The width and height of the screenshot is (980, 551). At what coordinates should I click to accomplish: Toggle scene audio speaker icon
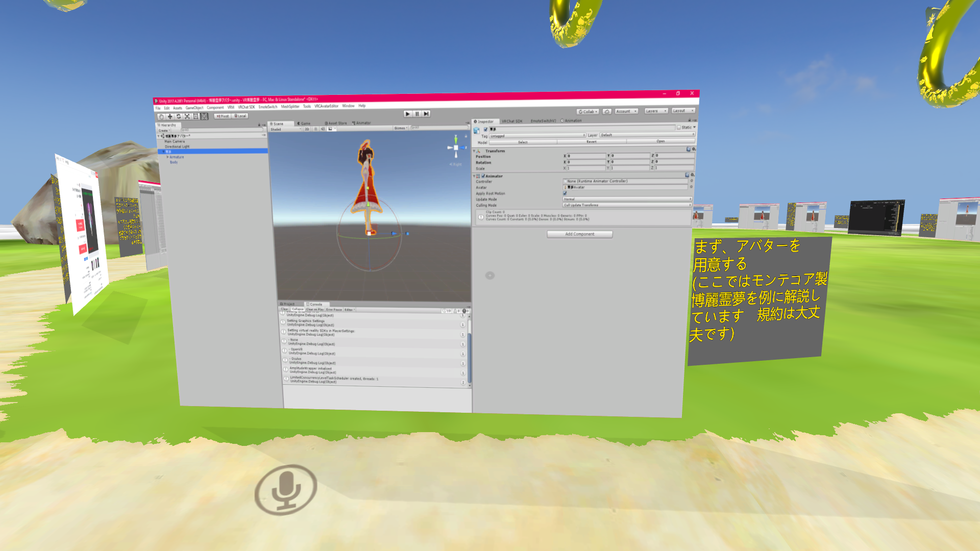point(323,129)
